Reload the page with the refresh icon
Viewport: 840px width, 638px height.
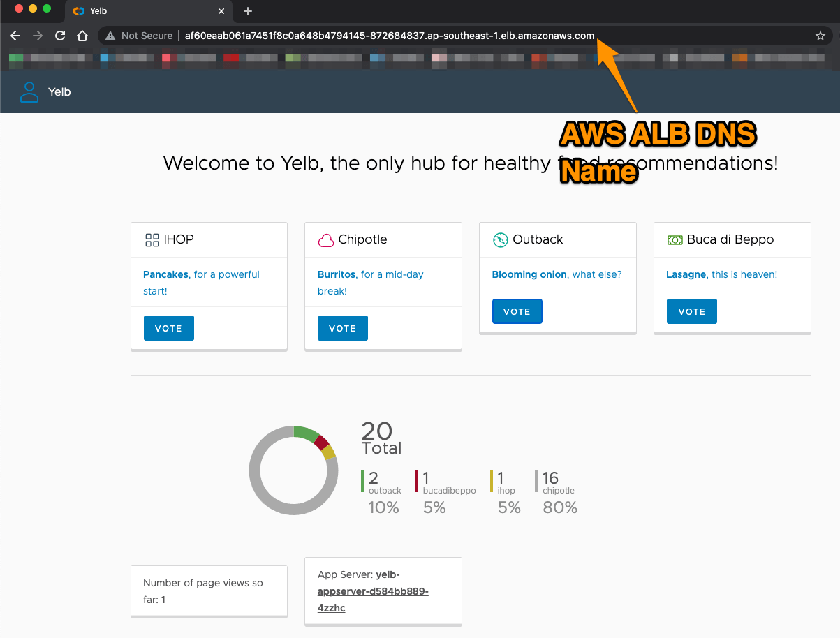(x=60, y=36)
